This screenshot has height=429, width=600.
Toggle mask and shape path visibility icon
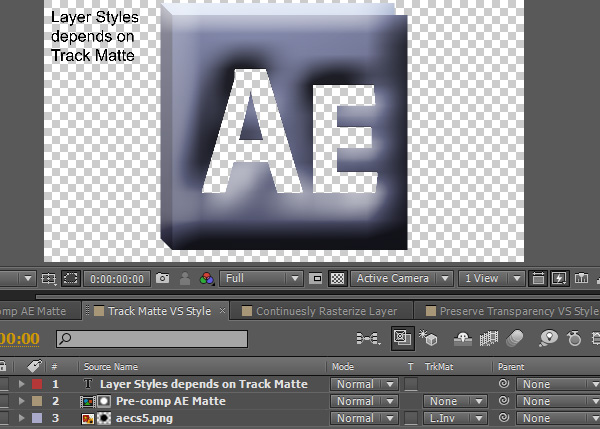point(70,278)
